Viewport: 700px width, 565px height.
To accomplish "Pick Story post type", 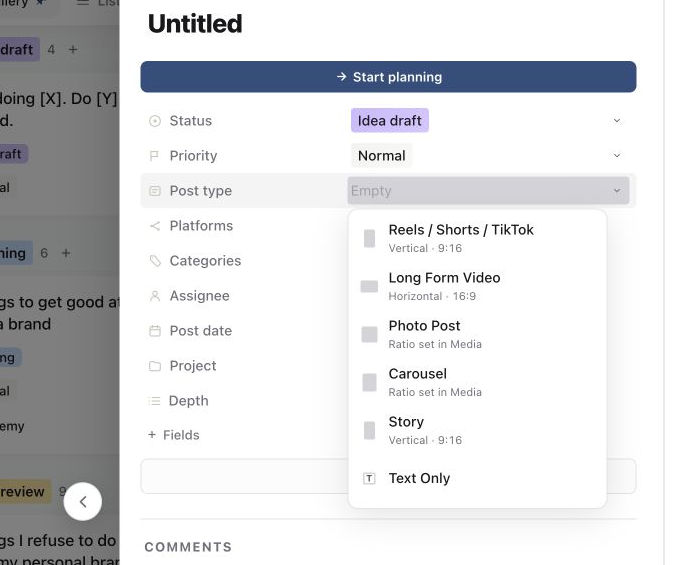I will tap(477, 430).
